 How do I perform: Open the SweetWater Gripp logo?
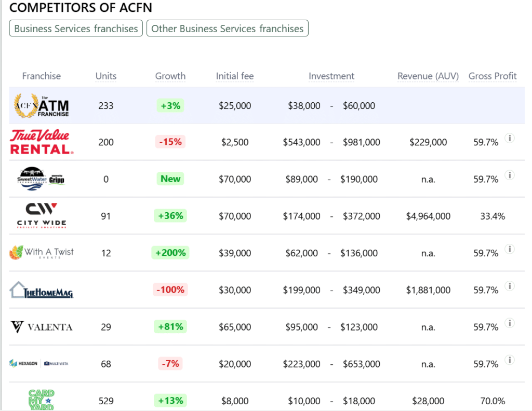tap(41, 179)
